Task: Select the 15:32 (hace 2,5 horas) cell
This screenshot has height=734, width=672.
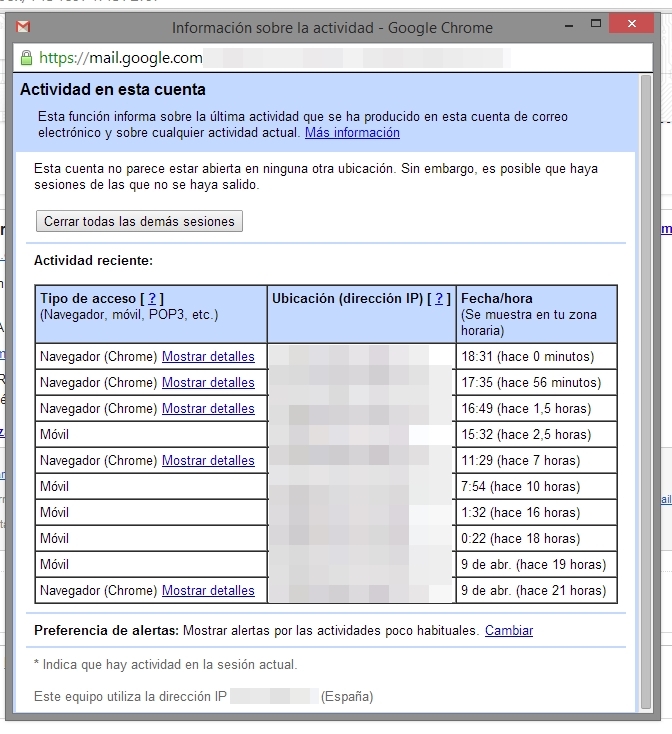Action: (536, 435)
